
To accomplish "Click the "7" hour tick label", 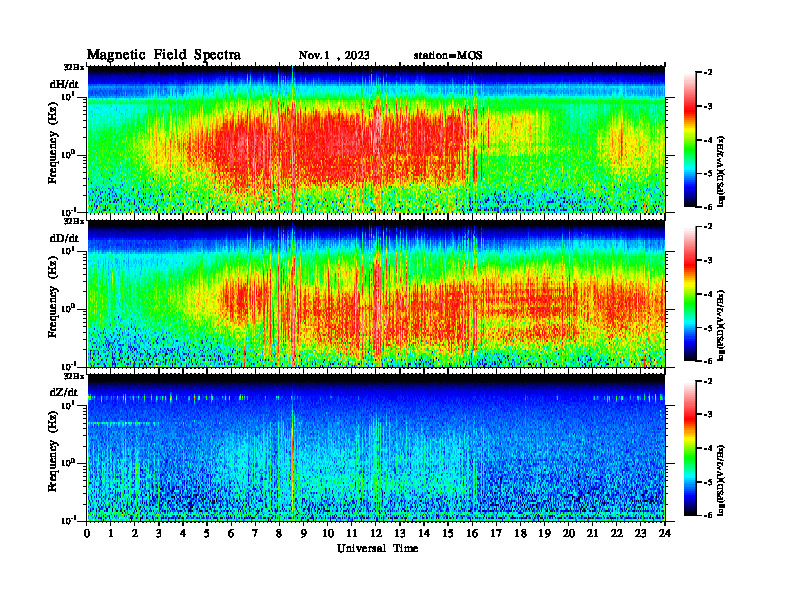I will [255, 533].
